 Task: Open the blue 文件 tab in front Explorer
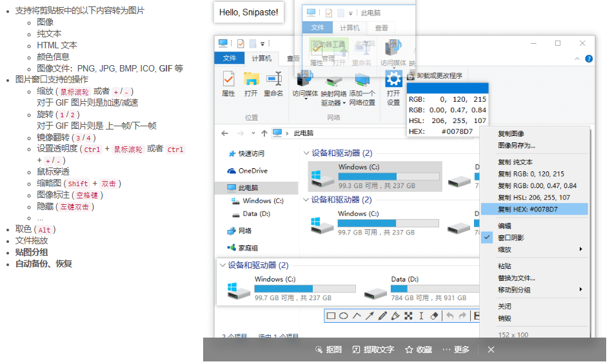coord(230,58)
